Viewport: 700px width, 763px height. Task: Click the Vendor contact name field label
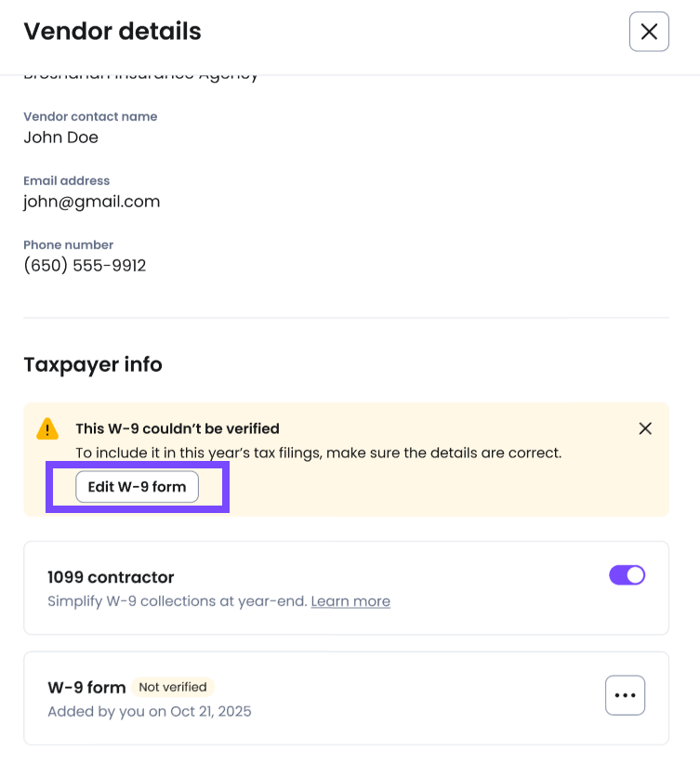[x=90, y=117]
